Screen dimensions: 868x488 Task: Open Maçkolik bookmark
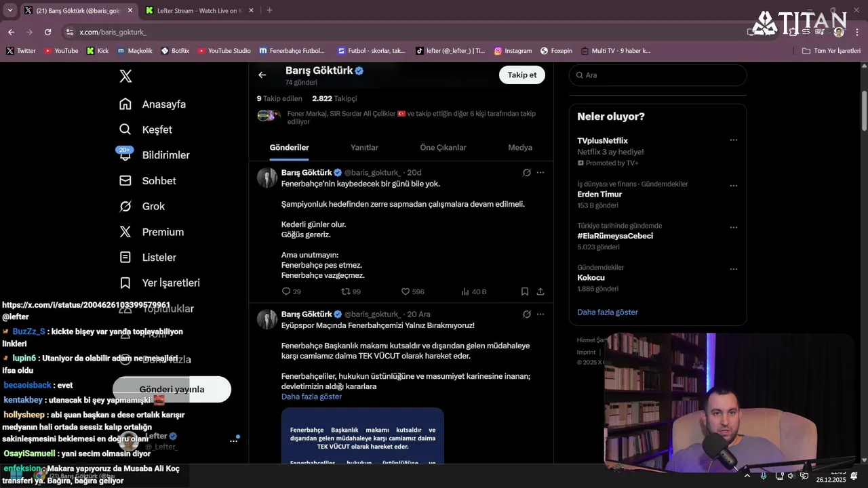(135, 51)
